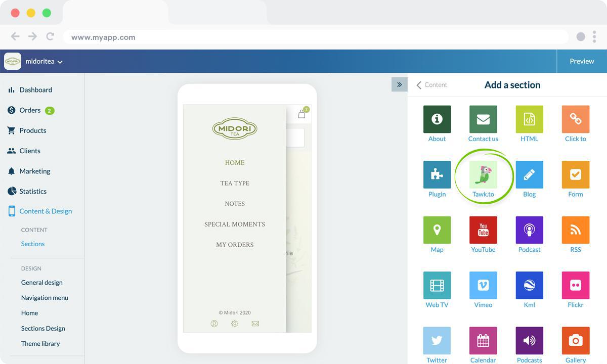Open the midoritea app dropdown
The height and width of the screenshot is (364, 607).
(x=44, y=62)
